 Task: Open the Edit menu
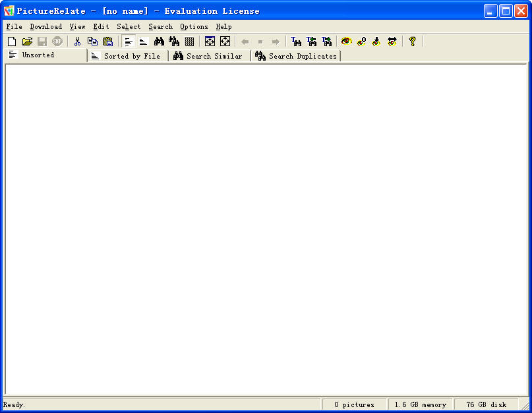[x=101, y=26]
